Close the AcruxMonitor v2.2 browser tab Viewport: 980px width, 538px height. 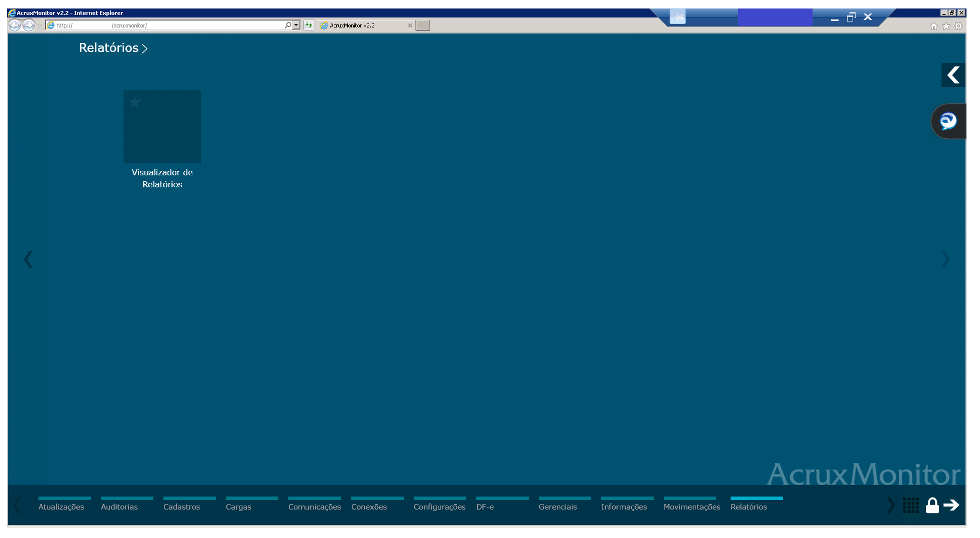pos(410,25)
